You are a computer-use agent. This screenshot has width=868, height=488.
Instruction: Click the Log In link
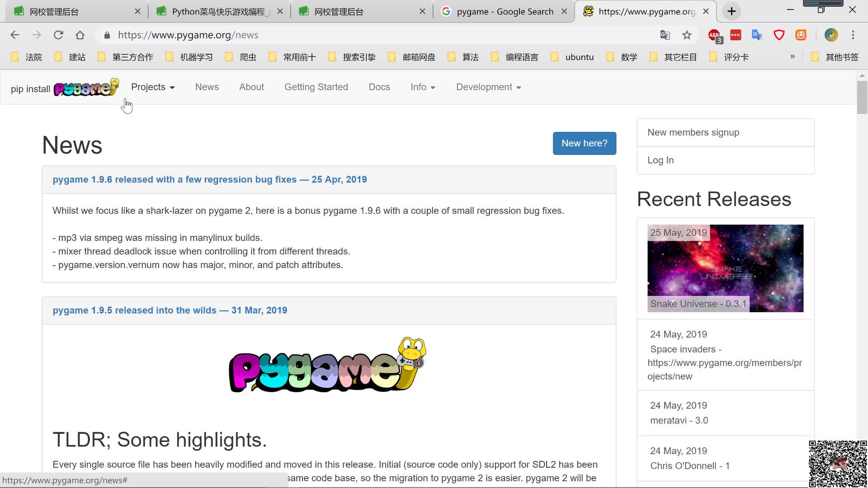[x=661, y=160]
